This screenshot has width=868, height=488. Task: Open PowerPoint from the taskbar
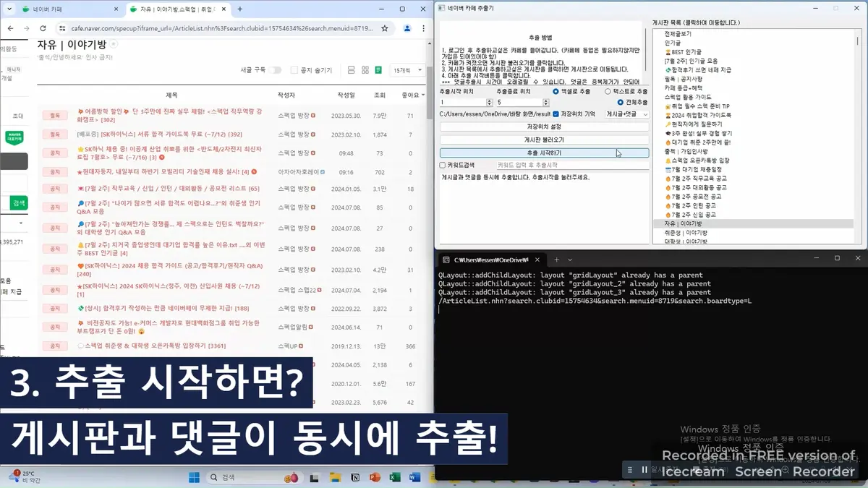375,477
